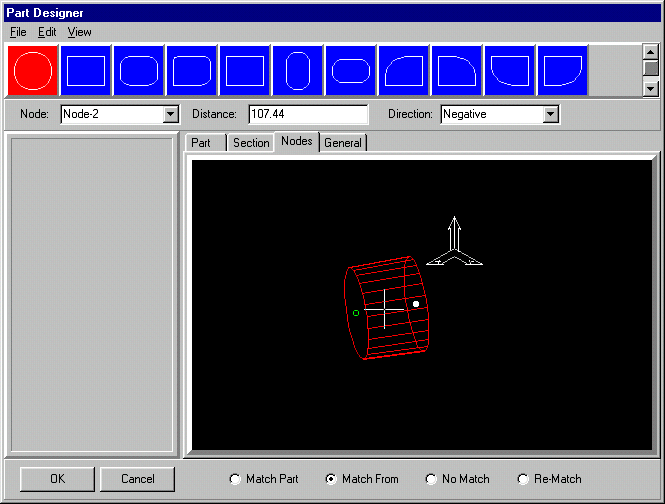Choose the Re-Match radio option
The image size is (665, 504).
tap(523, 479)
